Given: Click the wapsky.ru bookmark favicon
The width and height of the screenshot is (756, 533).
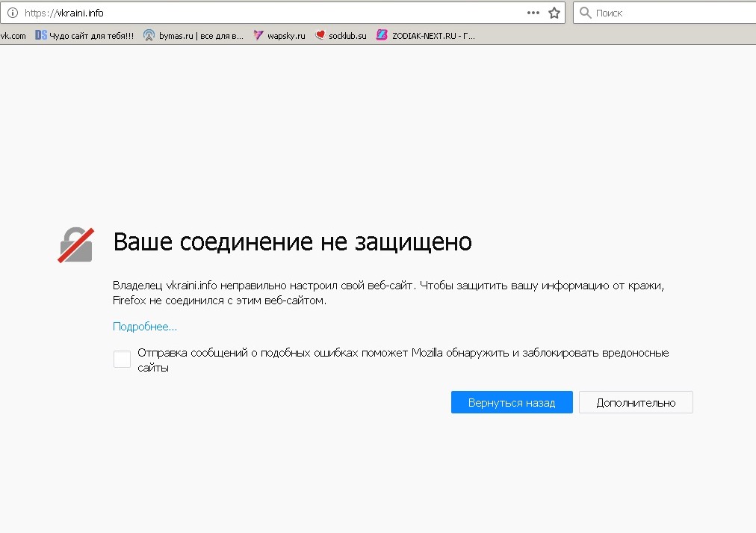Looking at the screenshot, I should (x=258, y=35).
